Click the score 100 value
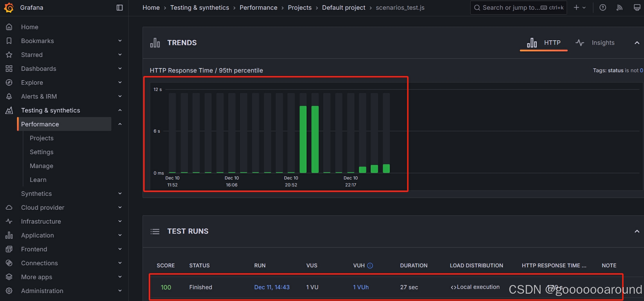This screenshot has width=644, height=301. [x=166, y=287]
